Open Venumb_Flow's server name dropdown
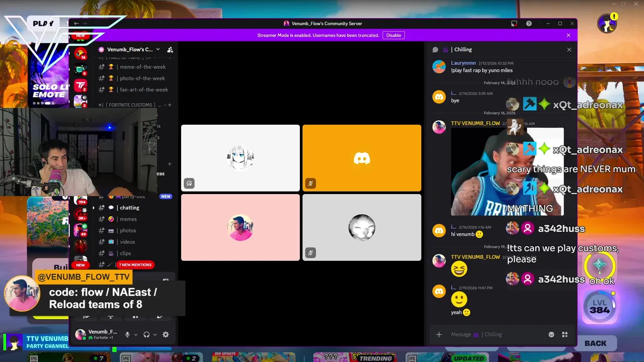Image resolution: width=644 pixels, height=362 pixels. pos(157,49)
